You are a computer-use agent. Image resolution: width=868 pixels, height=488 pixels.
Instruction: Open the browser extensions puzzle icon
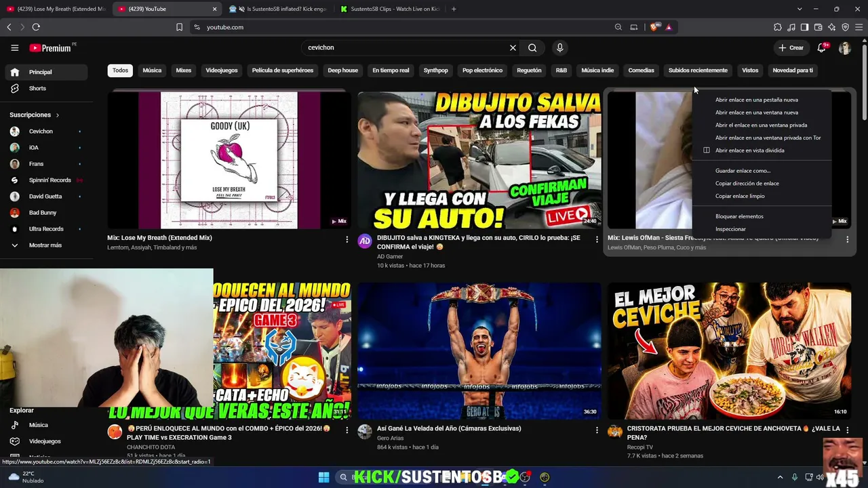pyautogui.click(x=778, y=27)
